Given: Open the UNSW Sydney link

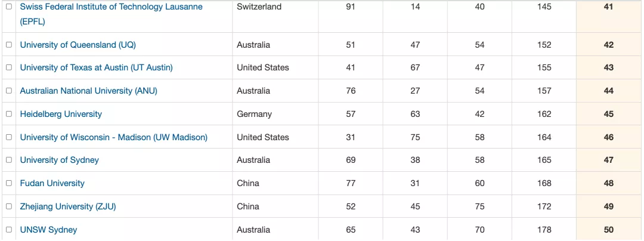Looking at the screenshot, I should [x=48, y=230].
